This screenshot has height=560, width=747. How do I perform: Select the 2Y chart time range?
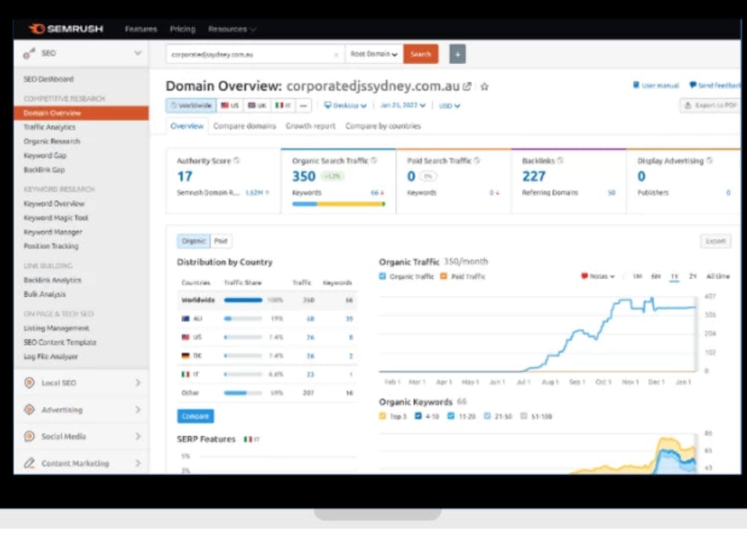click(x=692, y=276)
